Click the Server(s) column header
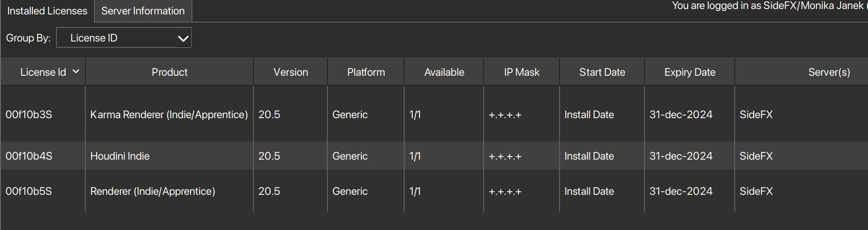The image size is (868, 230). click(829, 72)
